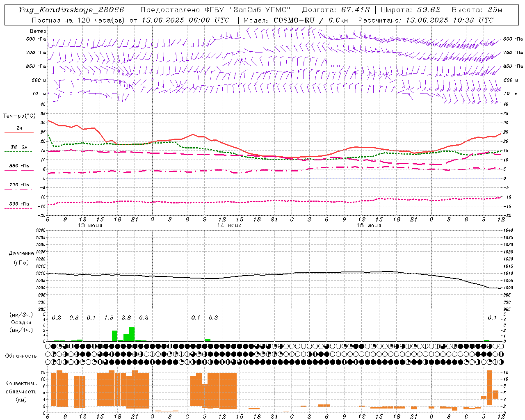The width and height of the screenshot is (525, 420).
Task: Click the 700 гПа temperature legend entry
Action: [x=19, y=186]
